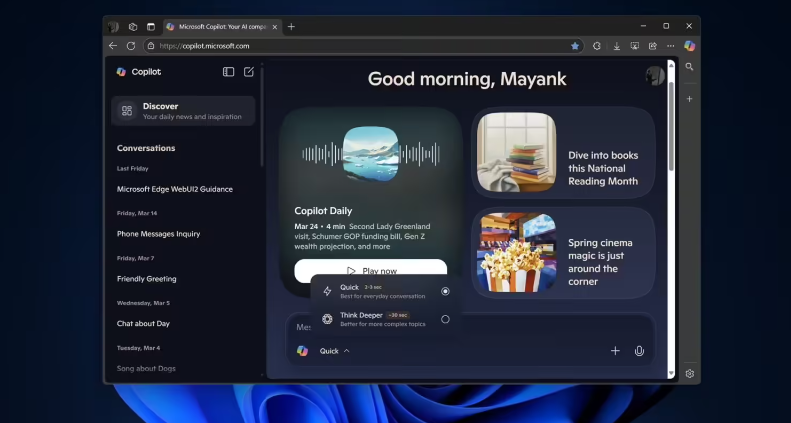The height and width of the screenshot is (423, 791).
Task: Open the Copilot icon in Edge toolbar
Action: click(x=689, y=46)
